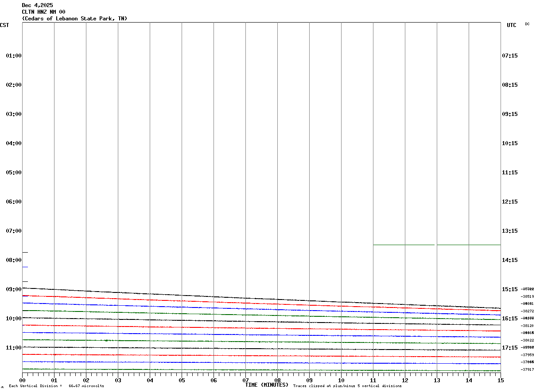Pick the '12:15' UTC time label
This screenshot has height=392, width=536.
click(x=510, y=202)
